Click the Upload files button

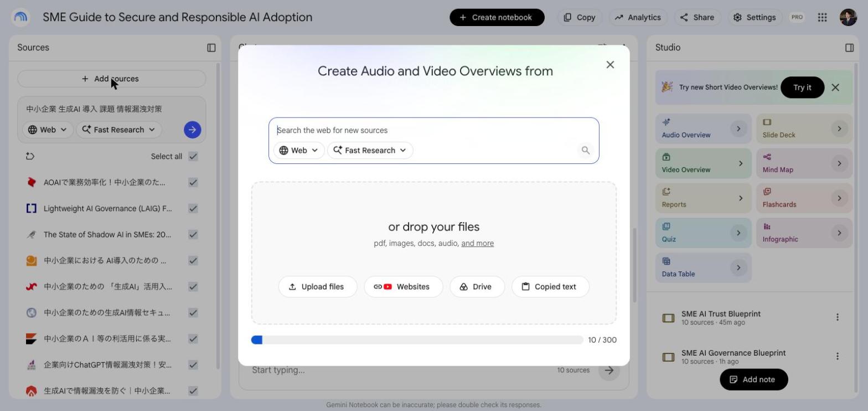coord(318,286)
